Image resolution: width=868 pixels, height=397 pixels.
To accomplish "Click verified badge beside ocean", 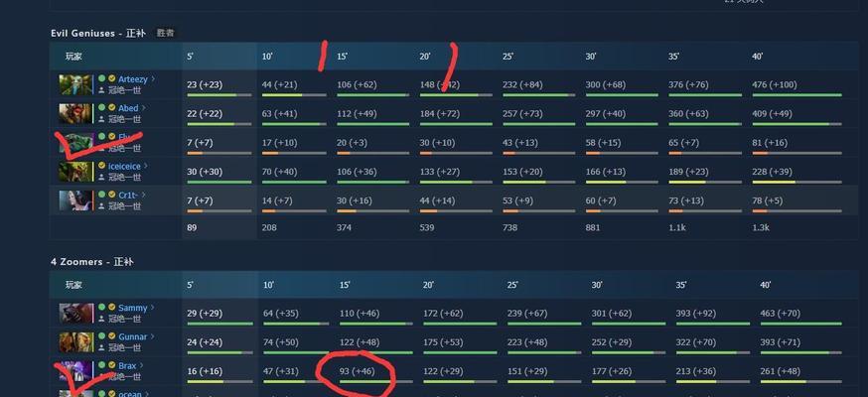I will click(x=112, y=394).
